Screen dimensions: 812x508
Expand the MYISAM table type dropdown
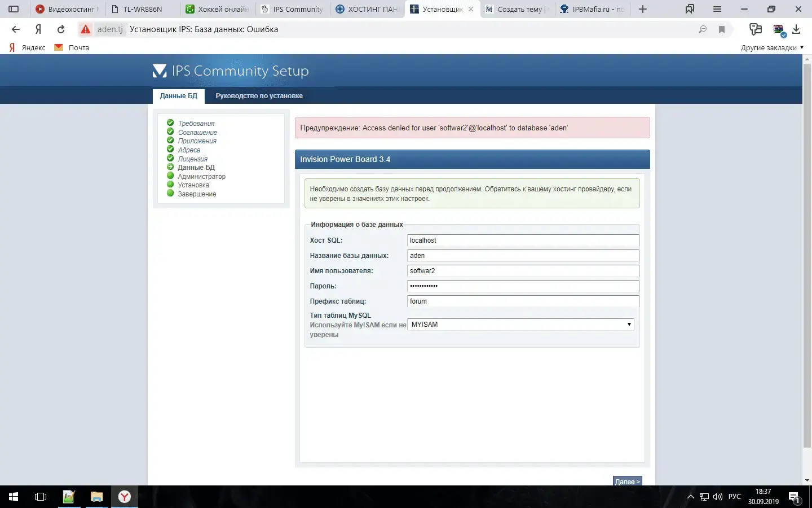[520, 325]
